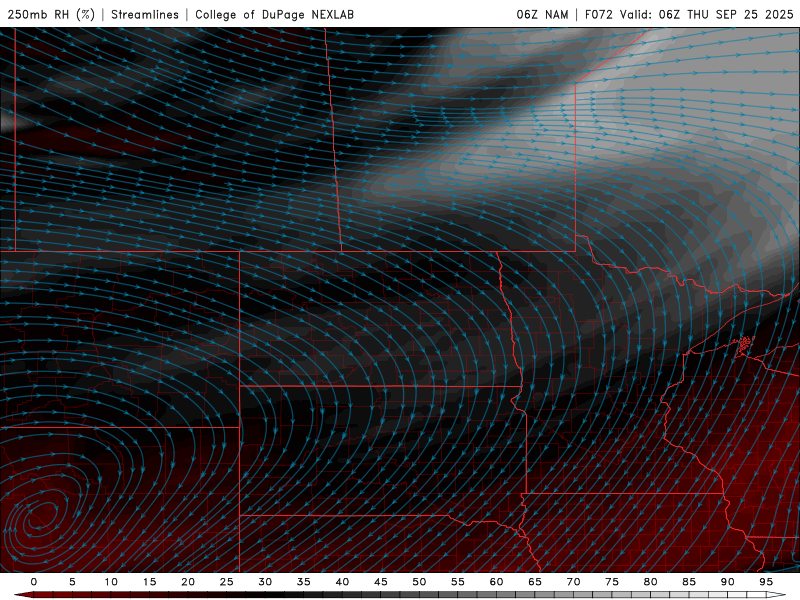
Task: Click the '90' value on the color scale
Action: point(728,582)
